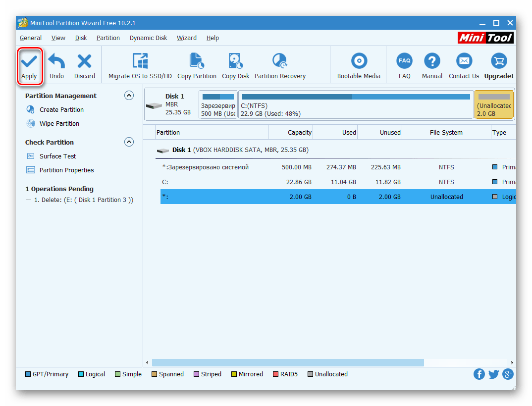Screen dimensions: 532x406
Task: Undo the last pending operation
Action: click(56, 66)
